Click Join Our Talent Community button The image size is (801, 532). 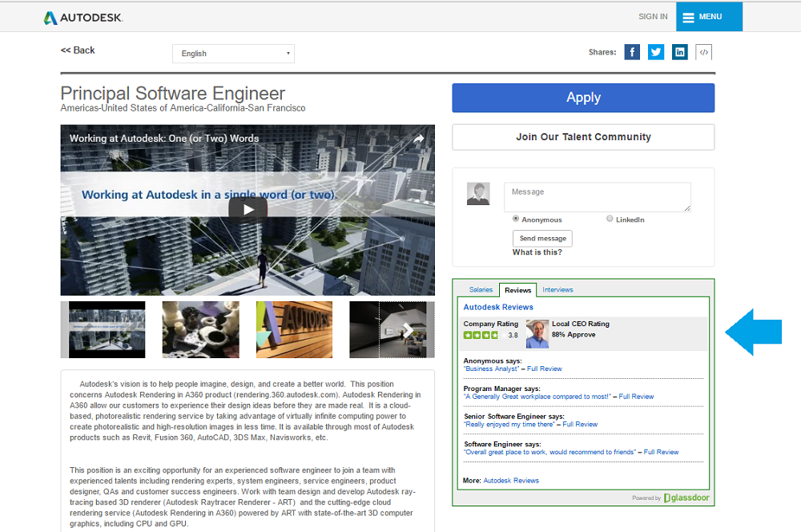tap(583, 137)
